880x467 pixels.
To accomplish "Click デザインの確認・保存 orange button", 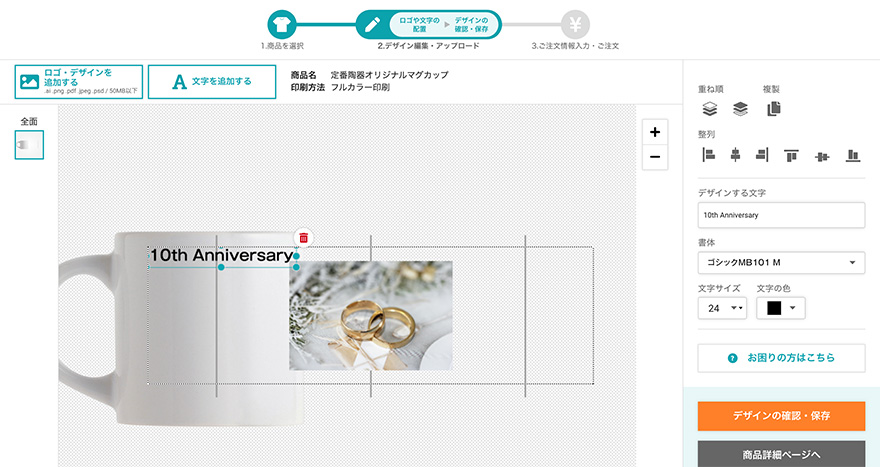I will click(x=781, y=416).
